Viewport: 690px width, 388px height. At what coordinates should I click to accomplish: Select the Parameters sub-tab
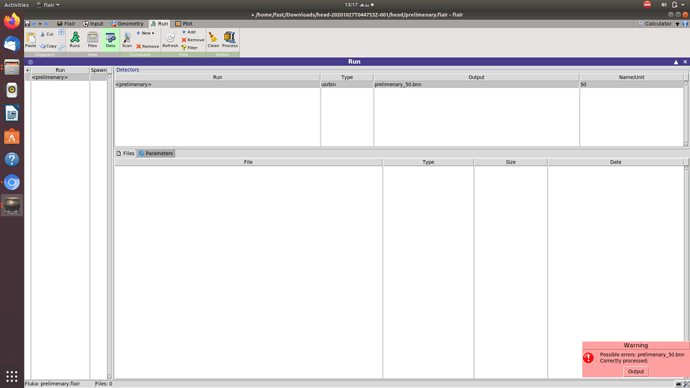(x=156, y=154)
